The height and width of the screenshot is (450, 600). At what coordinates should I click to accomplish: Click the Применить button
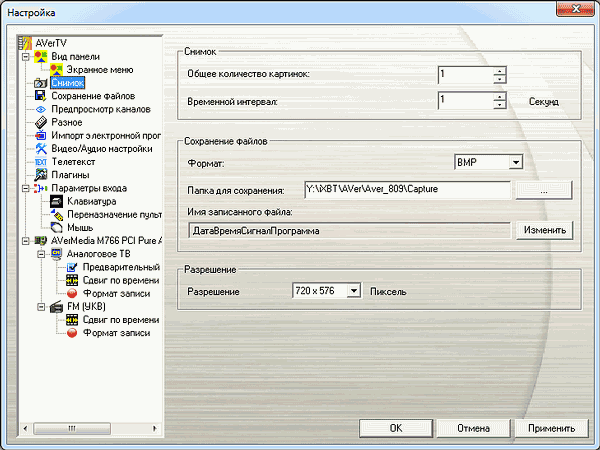point(551,428)
